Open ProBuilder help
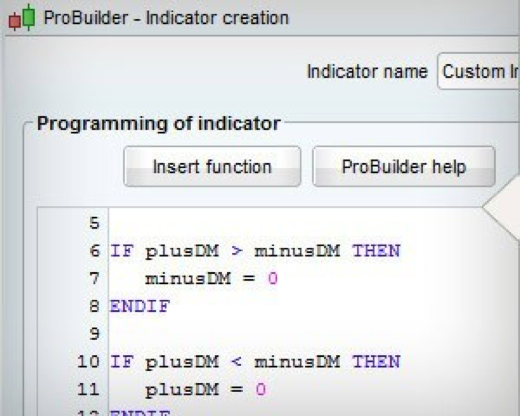 404,166
